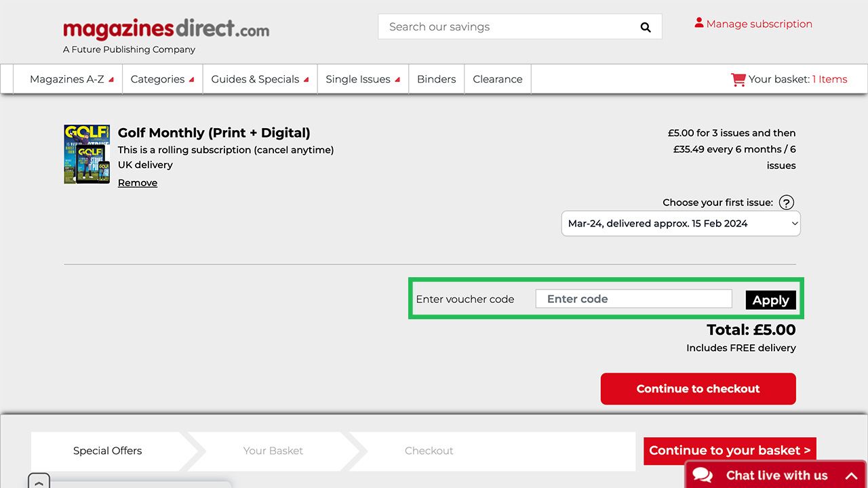Go to the Binders page
The image size is (868, 488).
coord(436,79)
